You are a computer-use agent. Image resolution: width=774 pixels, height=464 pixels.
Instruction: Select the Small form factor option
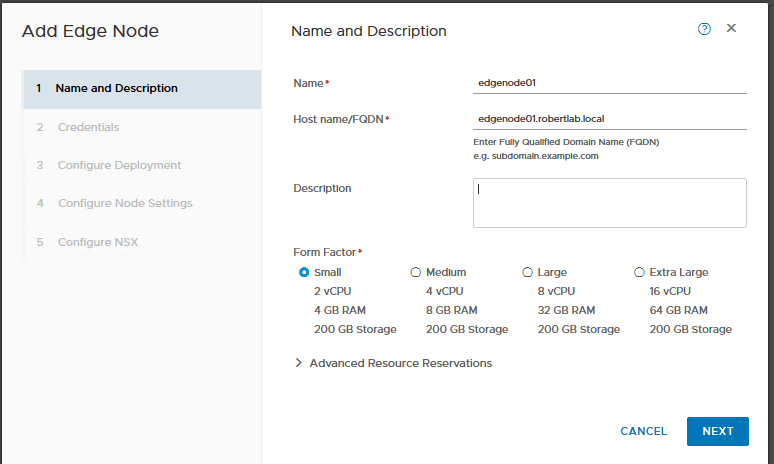point(304,272)
